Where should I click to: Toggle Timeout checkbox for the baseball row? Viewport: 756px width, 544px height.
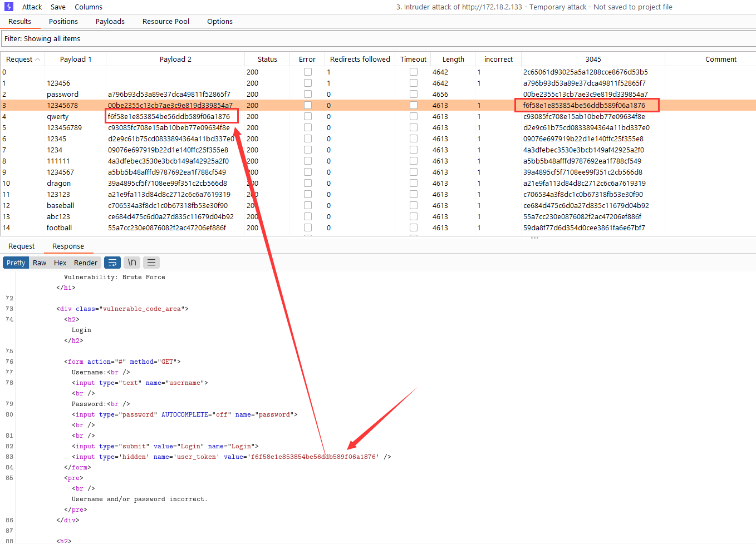(414, 205)
